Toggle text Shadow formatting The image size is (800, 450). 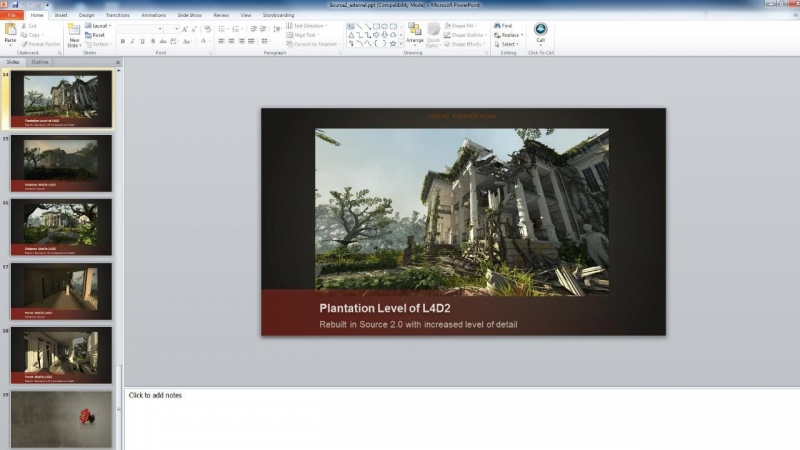[153, 41]
